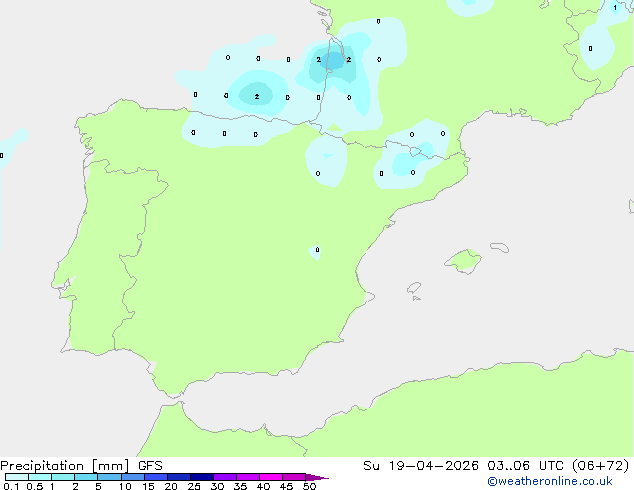Pick the 1–2 mm legend swatch

click(63, 477)
